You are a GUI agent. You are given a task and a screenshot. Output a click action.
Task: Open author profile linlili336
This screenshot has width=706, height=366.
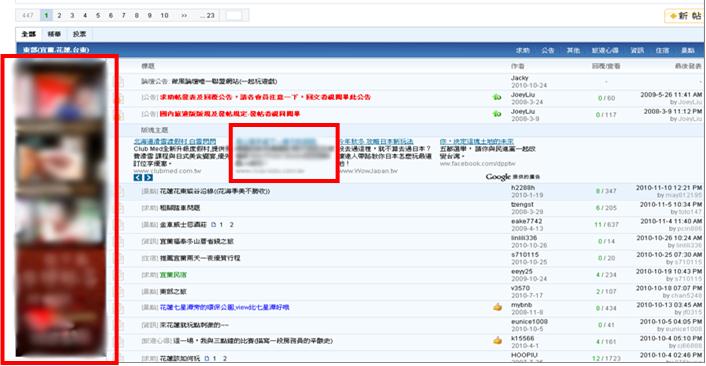pos(524,238)
